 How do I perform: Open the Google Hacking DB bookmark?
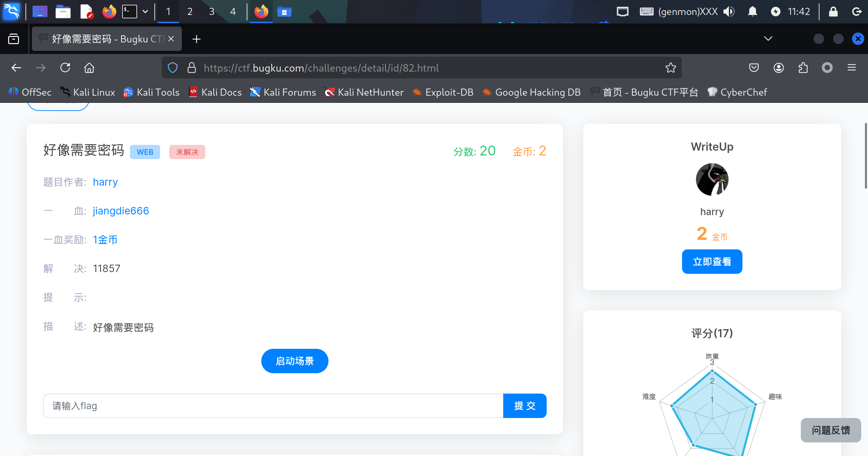pyautogui.click(x=531, y=92)
